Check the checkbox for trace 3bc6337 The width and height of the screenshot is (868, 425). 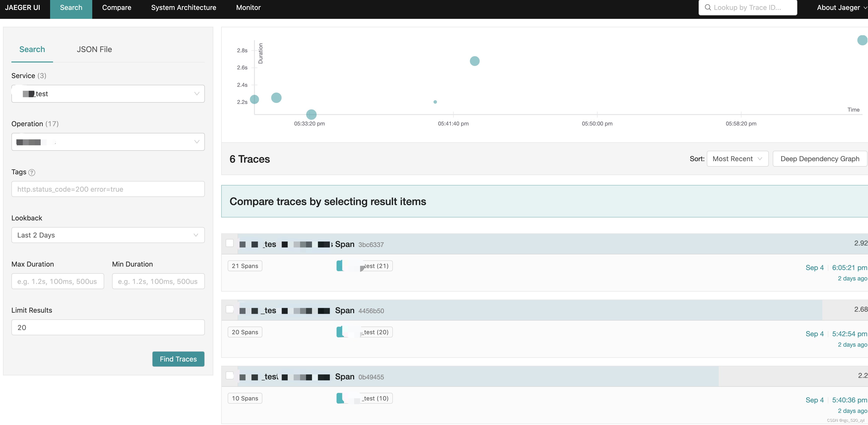pyautogui.click(x=230, y=243)
